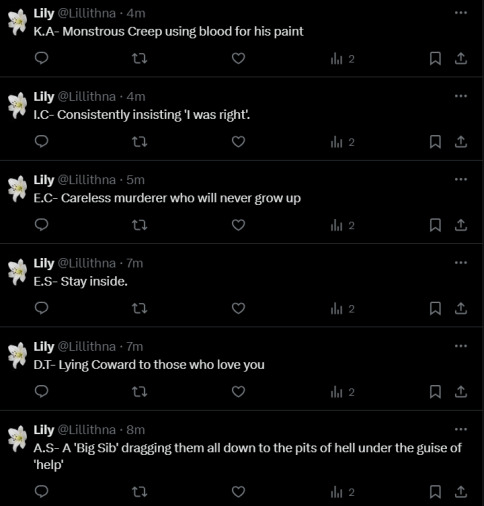Open more options on K.A- Monstrous Creep tweet
This screenshot has height=506, width=484.
461,13
